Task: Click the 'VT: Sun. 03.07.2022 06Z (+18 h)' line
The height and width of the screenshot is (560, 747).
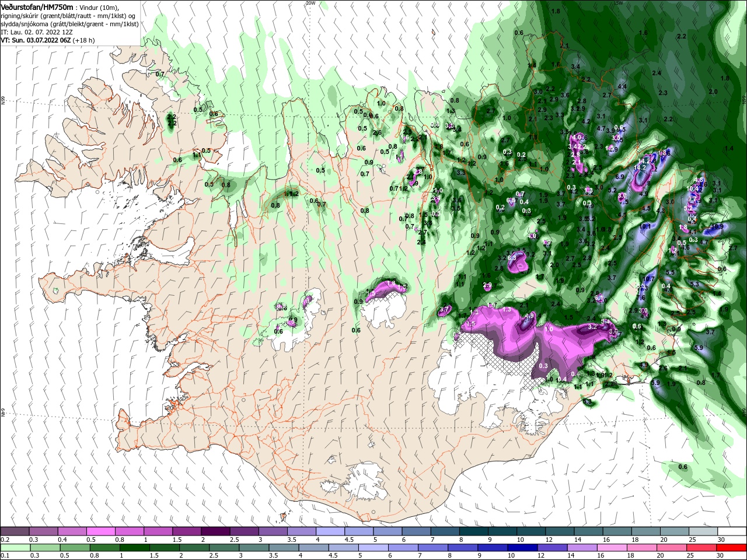Action: point(48,40)
